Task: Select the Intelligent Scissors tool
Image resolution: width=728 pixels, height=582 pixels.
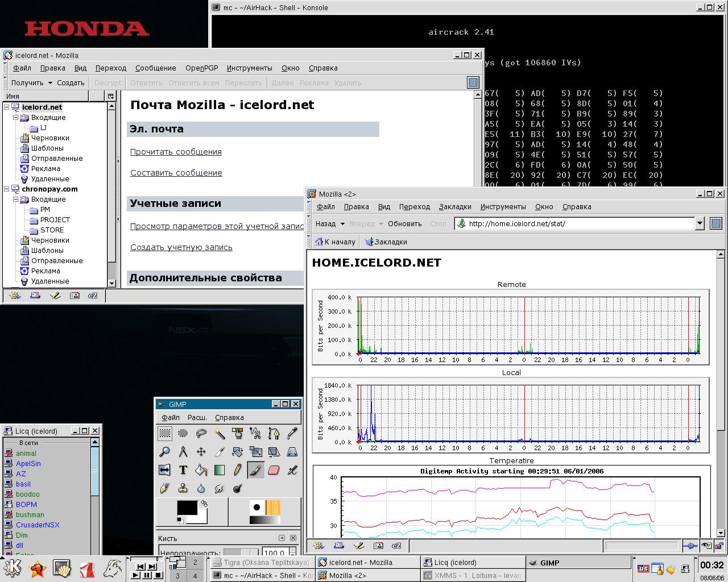Action: [x=255, y=434]
